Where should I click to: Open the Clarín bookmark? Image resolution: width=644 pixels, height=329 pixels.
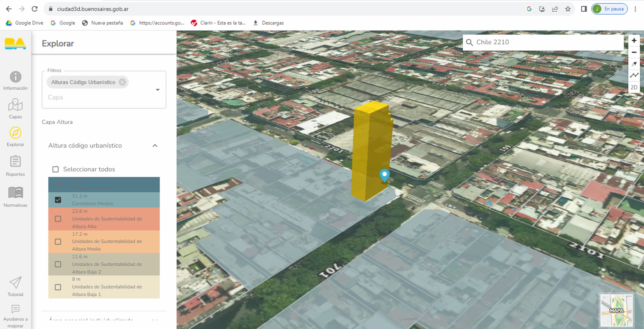click(x=218, y=23)
